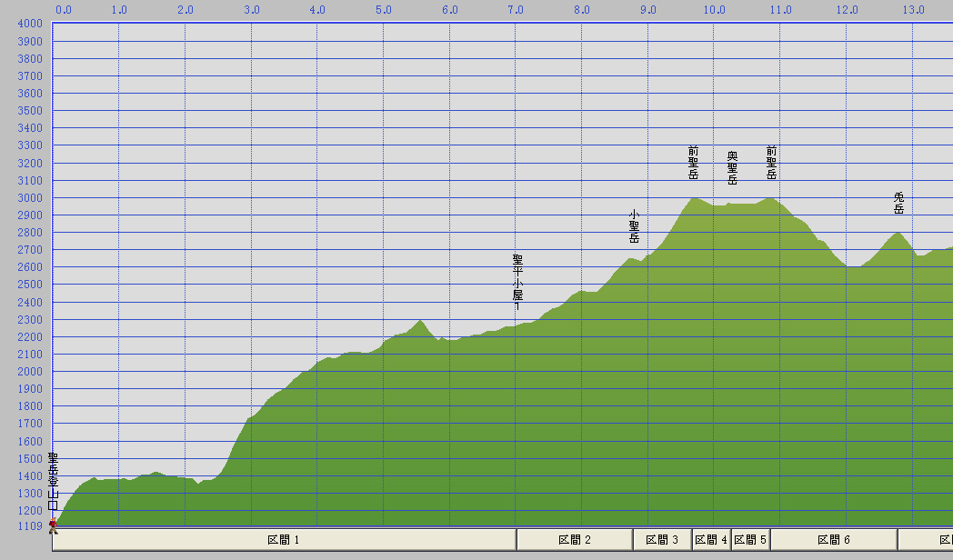Click the 兎岳 peak label
This screenshot has width=953, height=560.
(898, 203)
